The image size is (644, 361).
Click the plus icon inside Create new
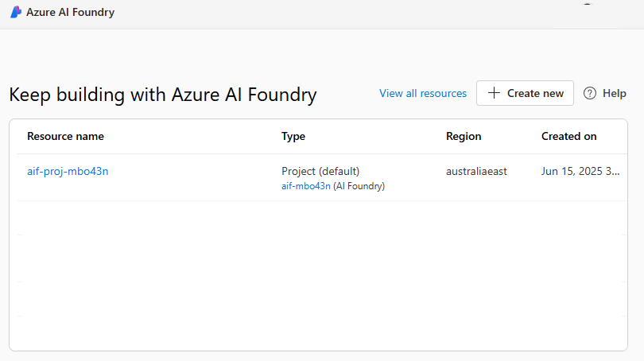pos(494,93)
